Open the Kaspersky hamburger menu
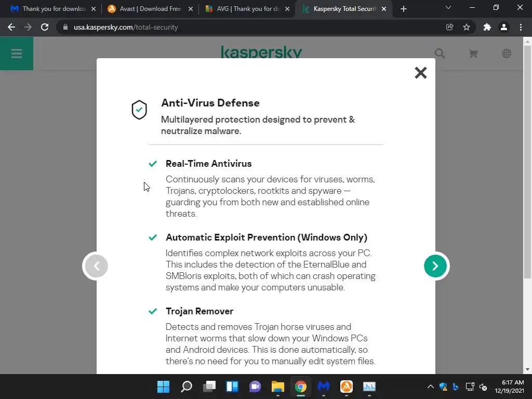The height and width of the screenshot is (399, 532). pos(17,54)
